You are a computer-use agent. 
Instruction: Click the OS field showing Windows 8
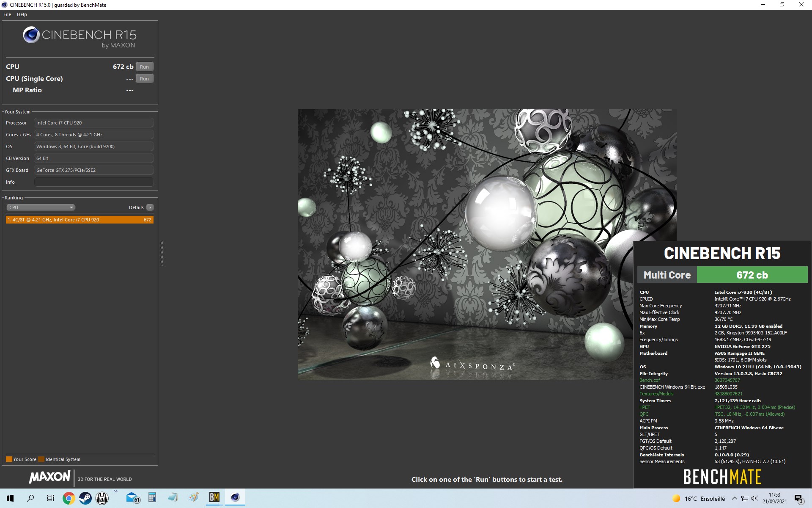(x=94, y=146)
